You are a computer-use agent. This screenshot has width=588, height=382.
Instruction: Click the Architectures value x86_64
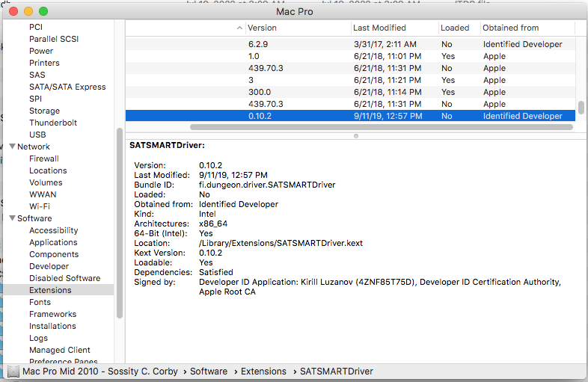click(x=213, y=224)
